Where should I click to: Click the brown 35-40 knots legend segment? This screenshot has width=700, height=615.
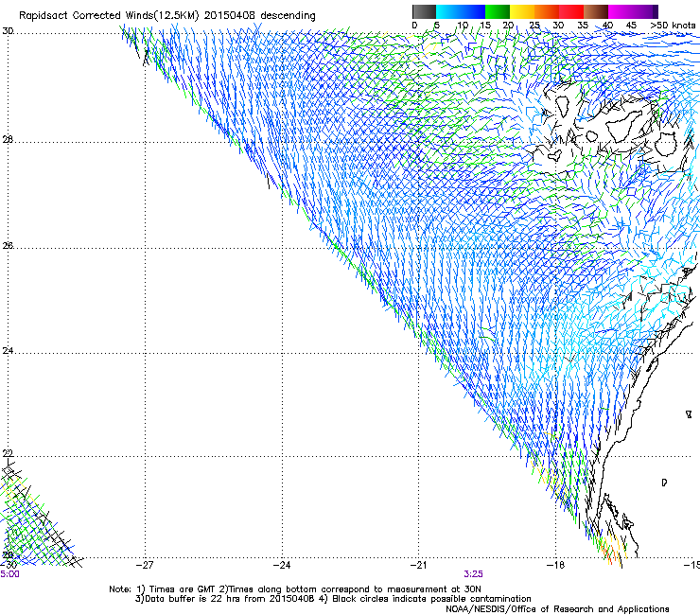pyautogui.click(x=596, y=11)
